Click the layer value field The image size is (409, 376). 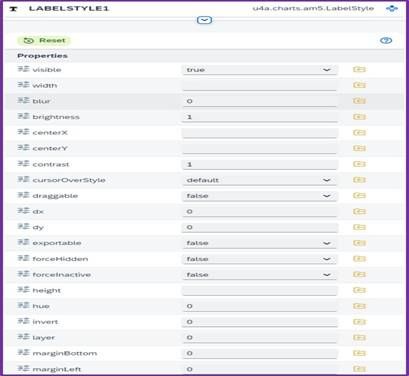[260, 338]
